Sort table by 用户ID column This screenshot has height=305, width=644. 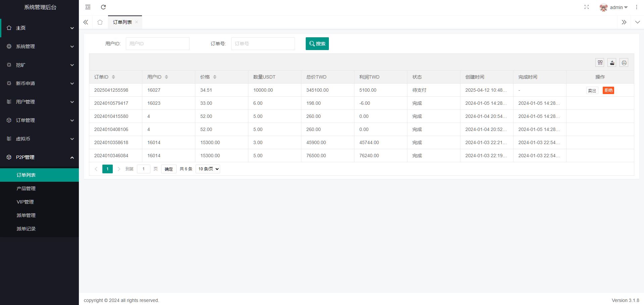pos(166,77)
